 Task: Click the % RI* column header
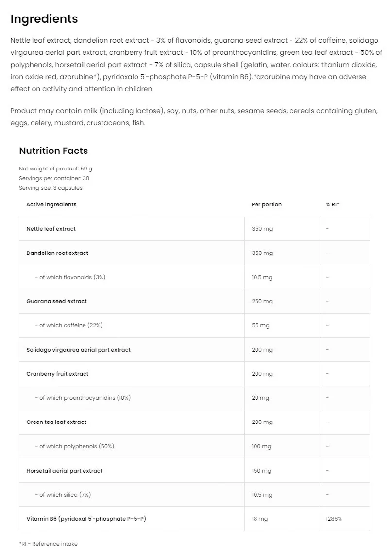click(x=332, y=204)
